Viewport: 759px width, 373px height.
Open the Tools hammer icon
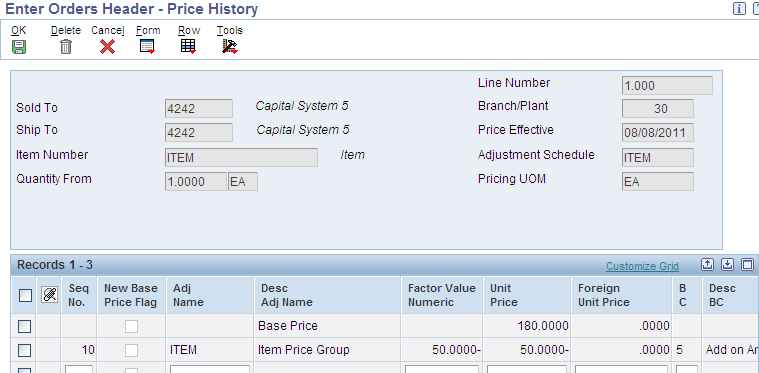(x=230, y=46)
